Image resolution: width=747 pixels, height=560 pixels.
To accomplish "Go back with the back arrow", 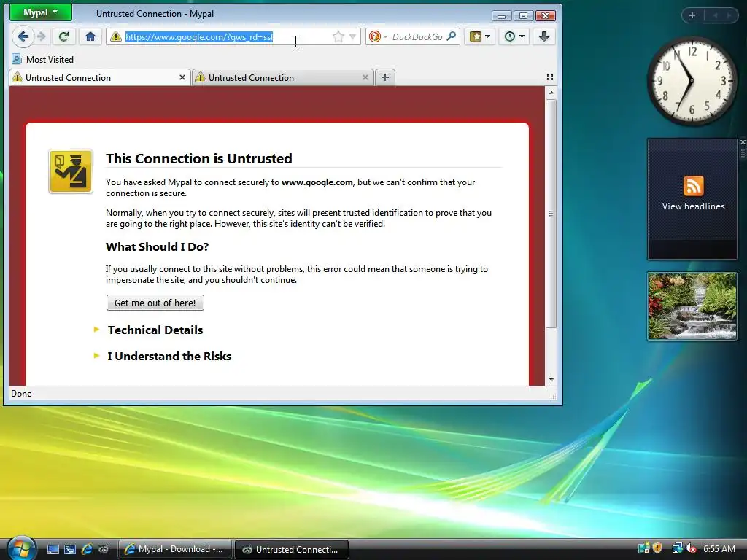I will [23, 36].
